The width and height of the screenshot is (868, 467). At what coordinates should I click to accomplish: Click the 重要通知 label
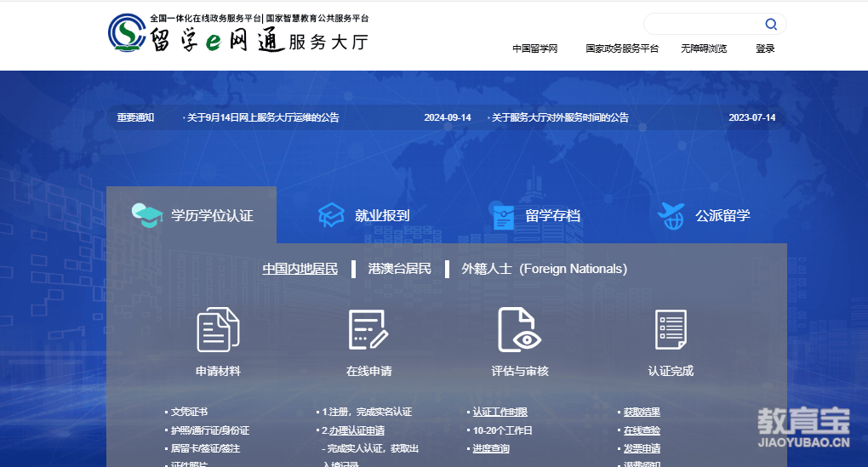tap(135, 117)
